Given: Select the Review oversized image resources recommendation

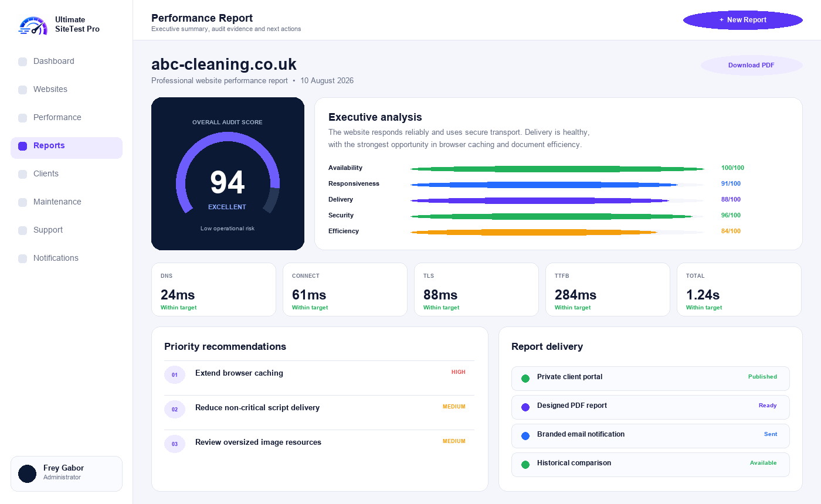Looking at the screenshot, I should (320, 444).
